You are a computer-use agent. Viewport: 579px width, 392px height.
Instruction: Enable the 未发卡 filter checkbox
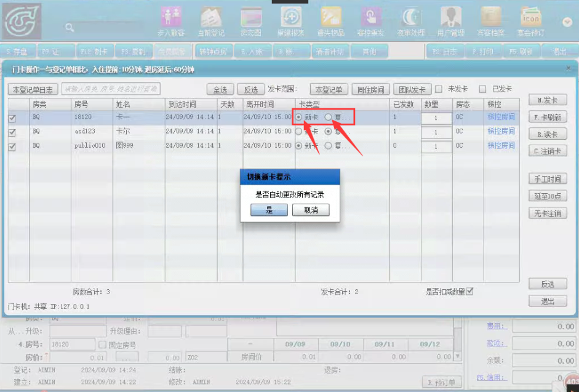coord(439,89)
